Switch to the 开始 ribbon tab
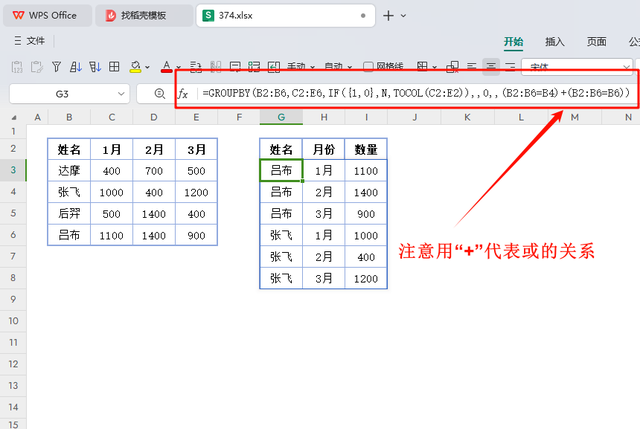Screen dimensions: 640x429 pos(513,42)
